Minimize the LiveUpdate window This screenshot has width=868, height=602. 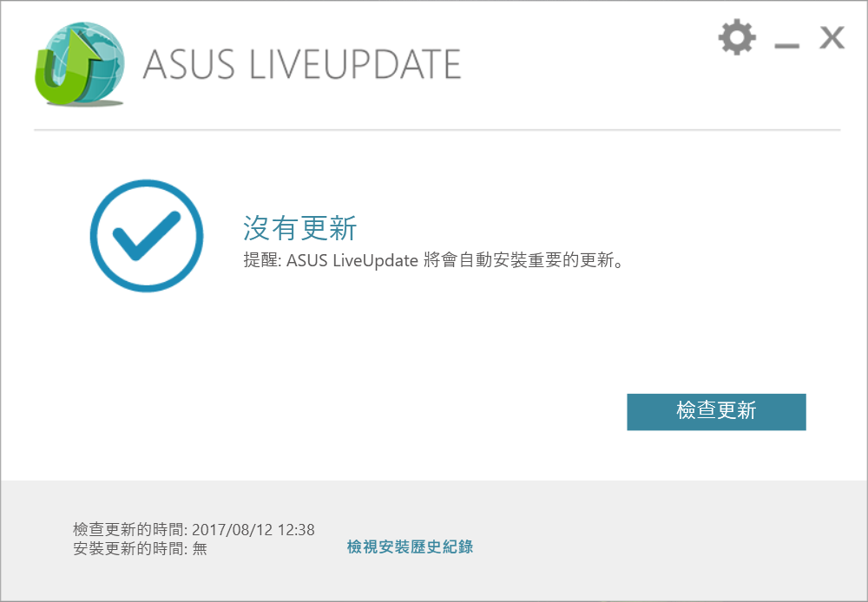tap(786, 41)
